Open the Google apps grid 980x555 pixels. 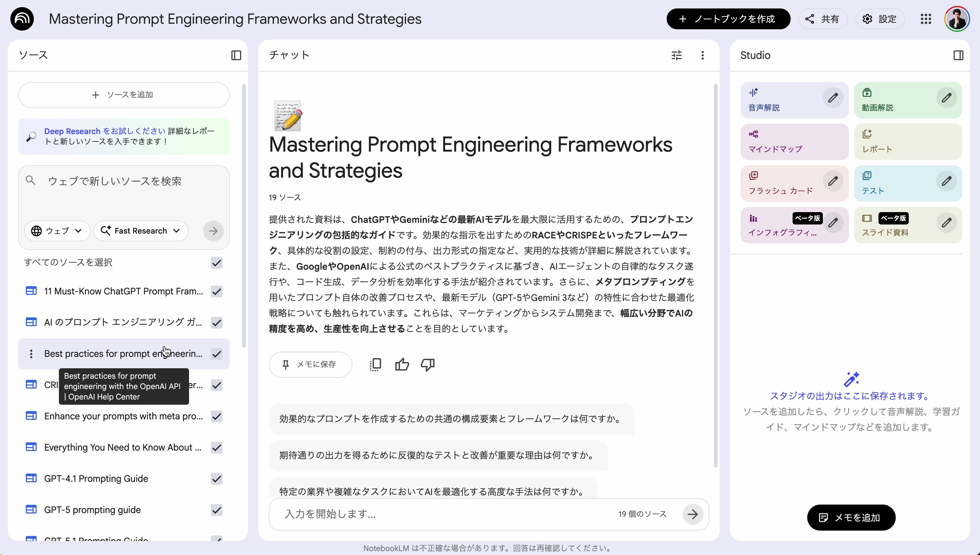pyautogui.click(x=926, y=19)
